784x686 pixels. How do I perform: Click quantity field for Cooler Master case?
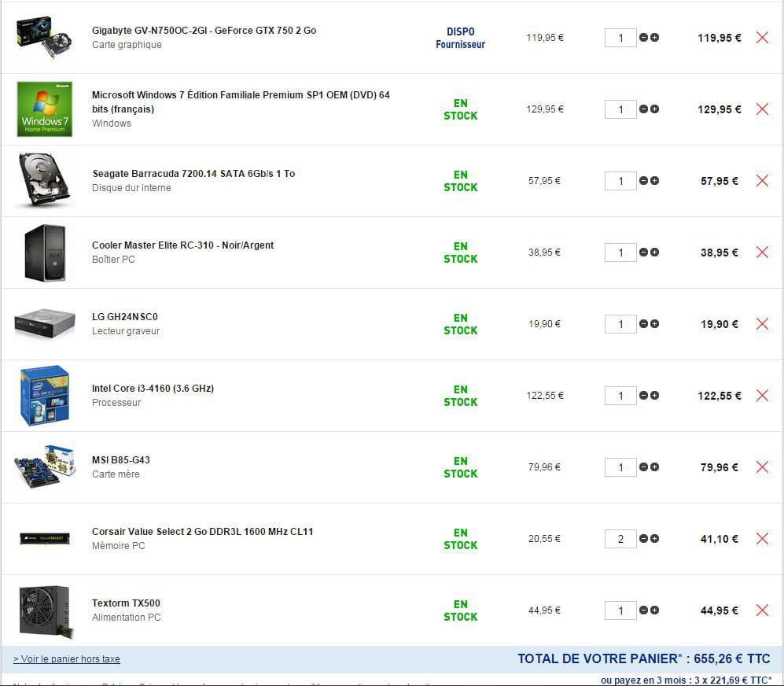tap(620, 253)
